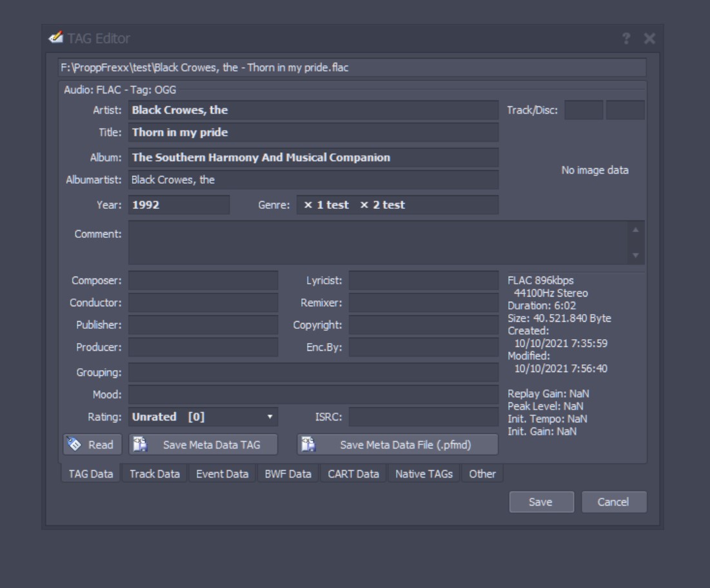Click the Disc number field
This screenshot has width=710, height=588.
tap(626, 110)
